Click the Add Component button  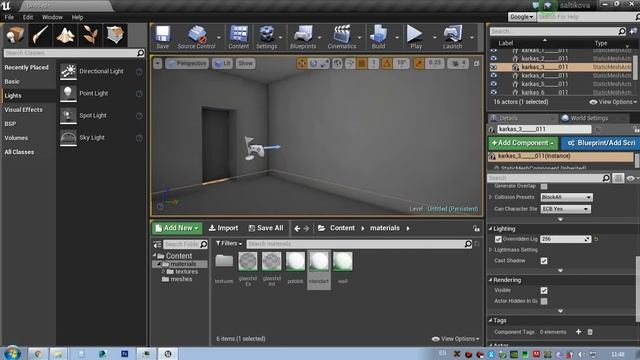click(523, 143)
